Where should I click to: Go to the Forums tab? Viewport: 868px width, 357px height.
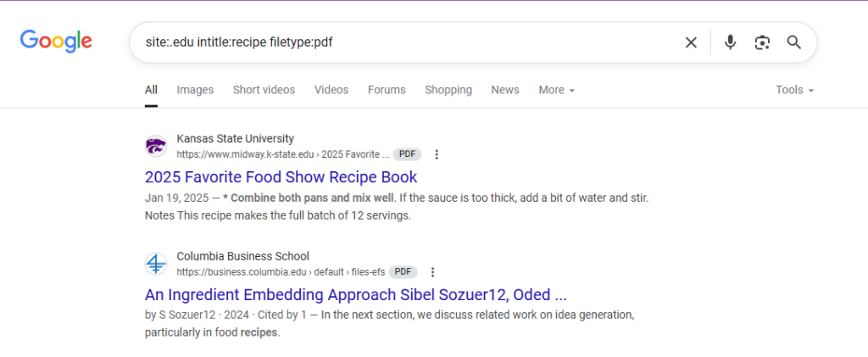(387, 90)
